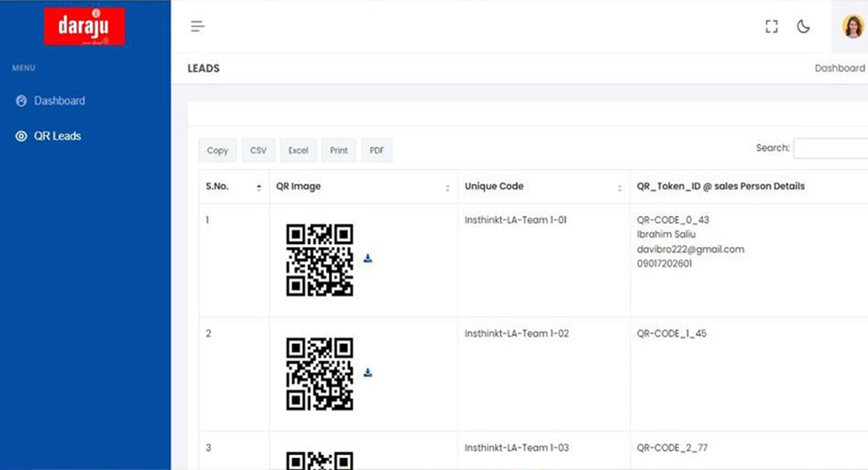Screen dimensions: 868x470
Task: Export the table as CSV
Action: pos(258,150)
